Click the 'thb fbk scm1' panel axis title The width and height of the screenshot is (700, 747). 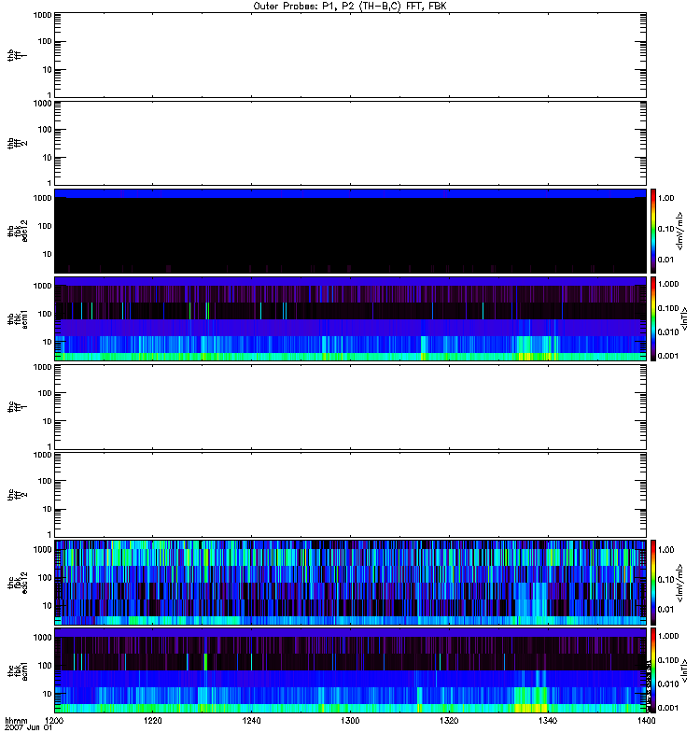coord(18,318)
